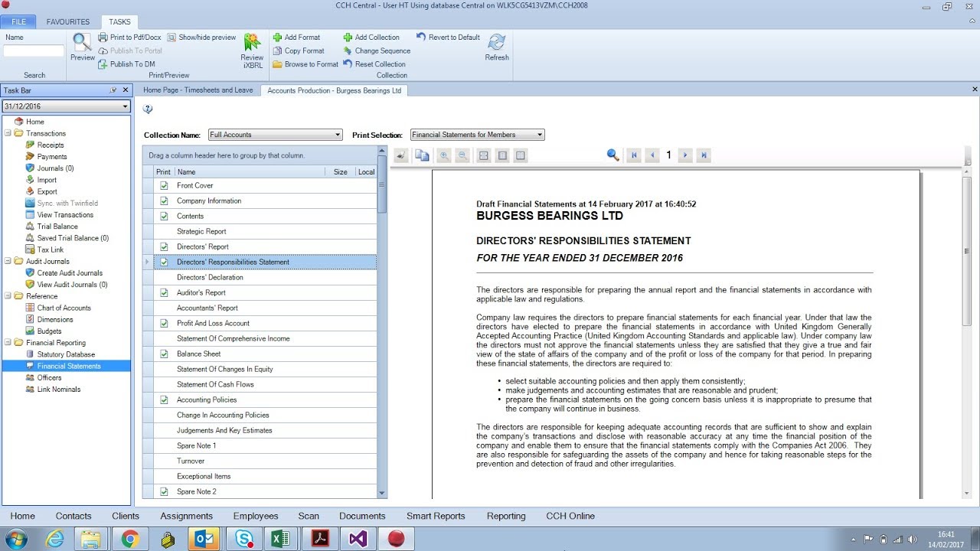Toggle Show/hide preview
The height and width of the screenshot is (551, 980).
click(201, 37)
